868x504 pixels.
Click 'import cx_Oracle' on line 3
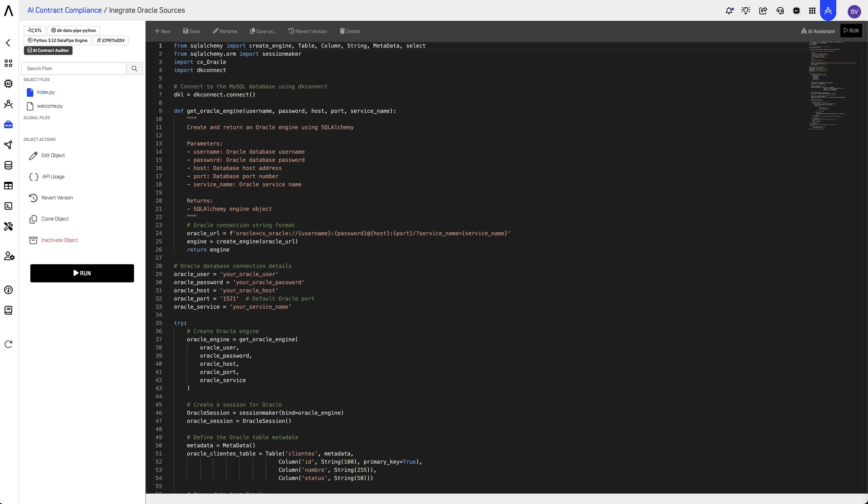pos(200,62)
